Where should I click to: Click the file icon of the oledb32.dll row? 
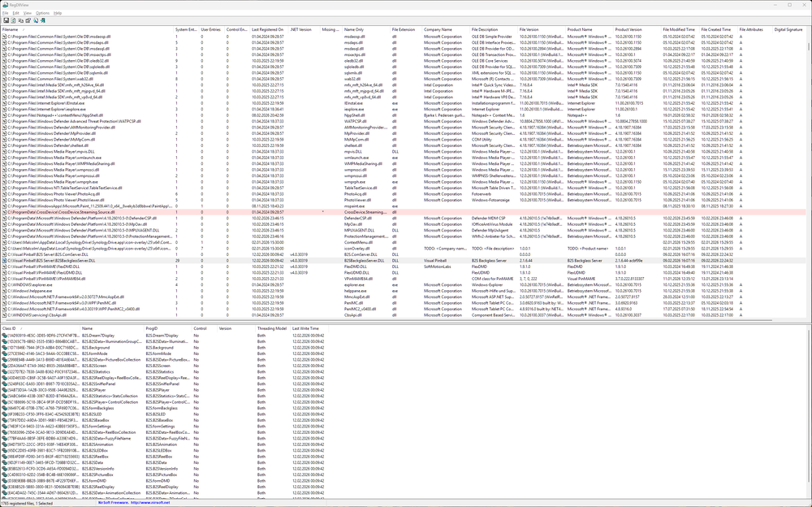tap(4, 61)
